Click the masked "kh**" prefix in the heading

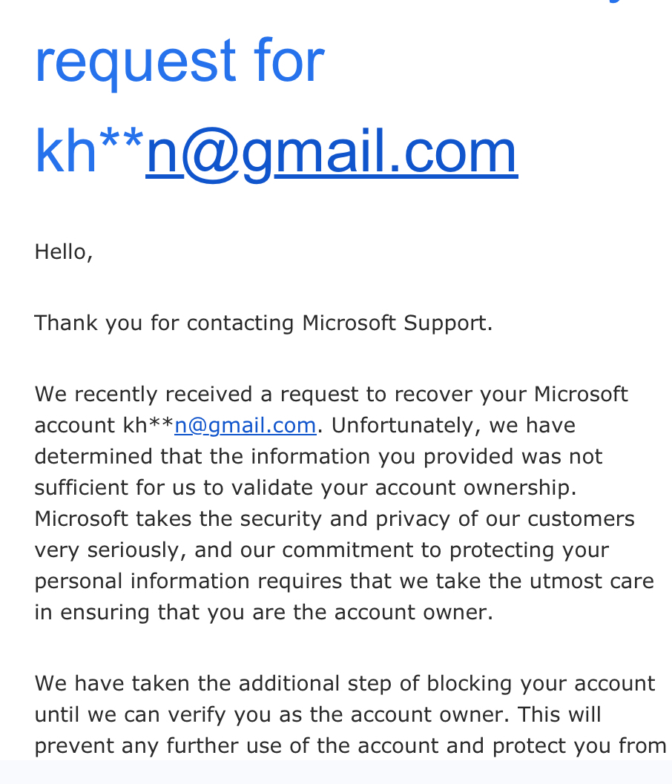tap(89, 151)
